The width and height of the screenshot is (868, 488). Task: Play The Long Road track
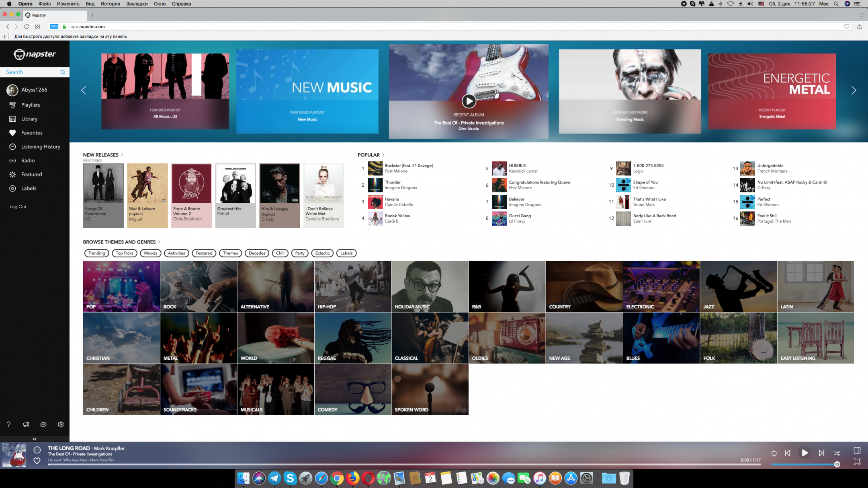(805, 453)
